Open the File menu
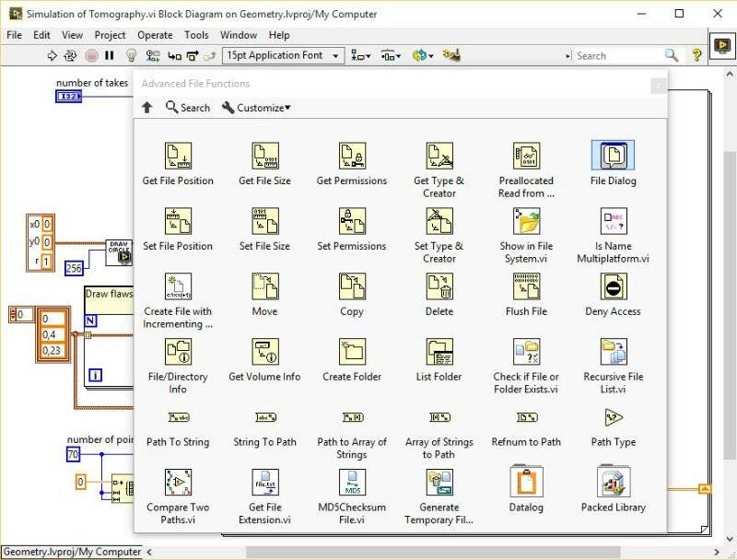 click(14, 35)
